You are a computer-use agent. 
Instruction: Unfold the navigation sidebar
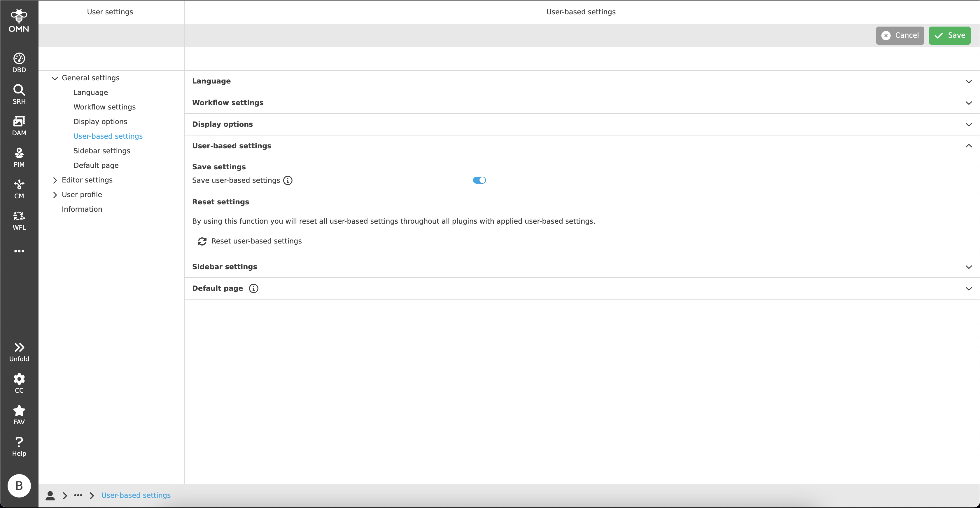tap(19, 351)
